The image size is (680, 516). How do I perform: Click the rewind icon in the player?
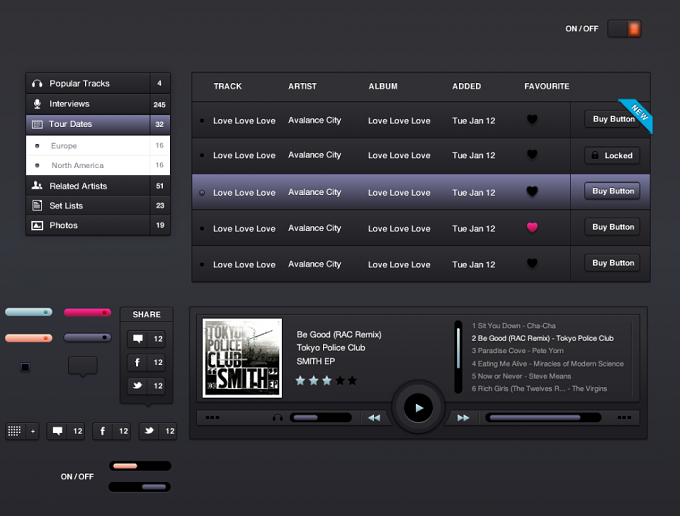(x=374, y=418)
